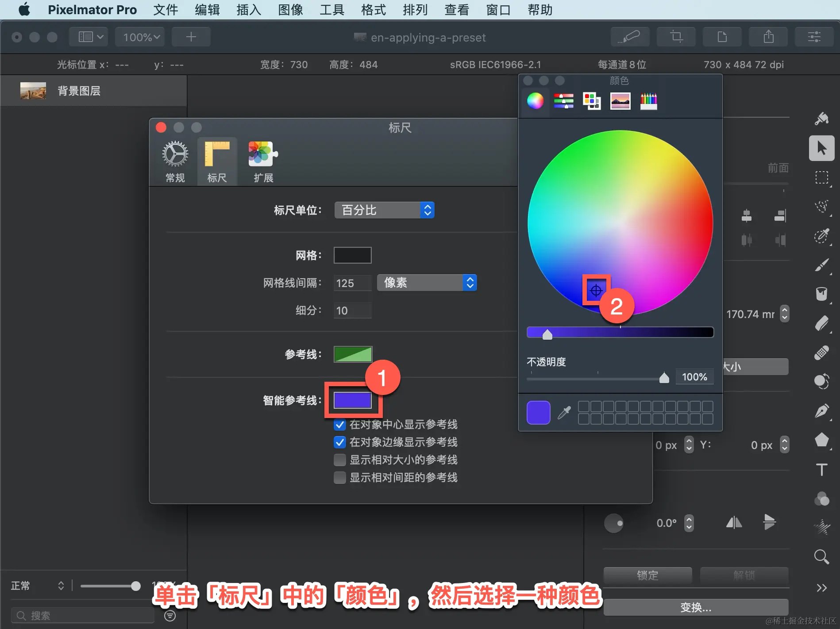
Task: Select the Paint brush tool
Action: click(822, 265)
